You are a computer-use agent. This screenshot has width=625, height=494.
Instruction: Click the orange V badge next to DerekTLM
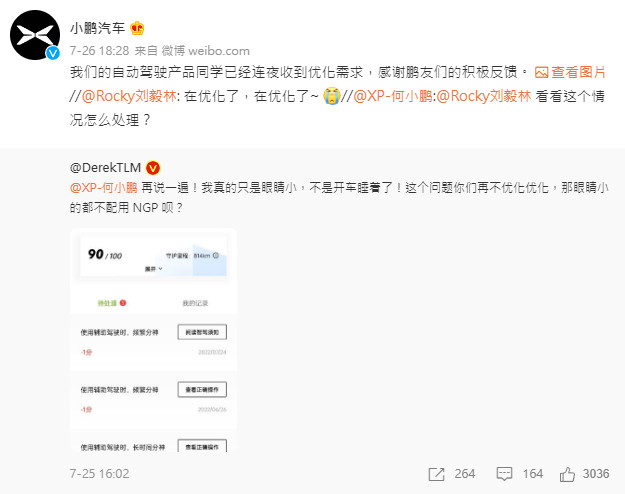point(153,168)
